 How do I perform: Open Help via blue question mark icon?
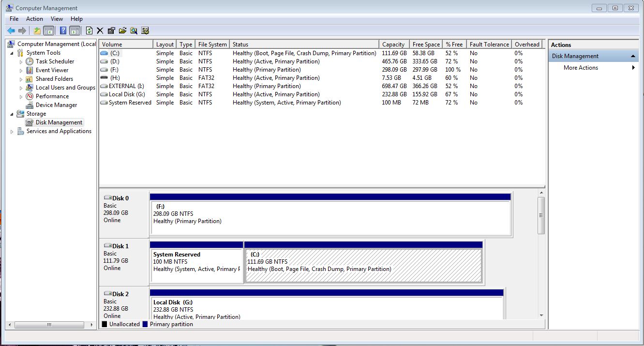point(63,30)
